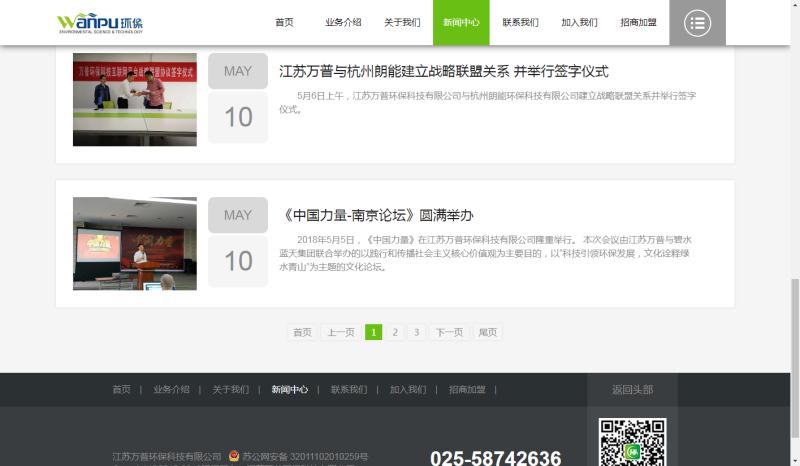
Task: Jump to page 3 in pagination
Action: pos(416,332)
